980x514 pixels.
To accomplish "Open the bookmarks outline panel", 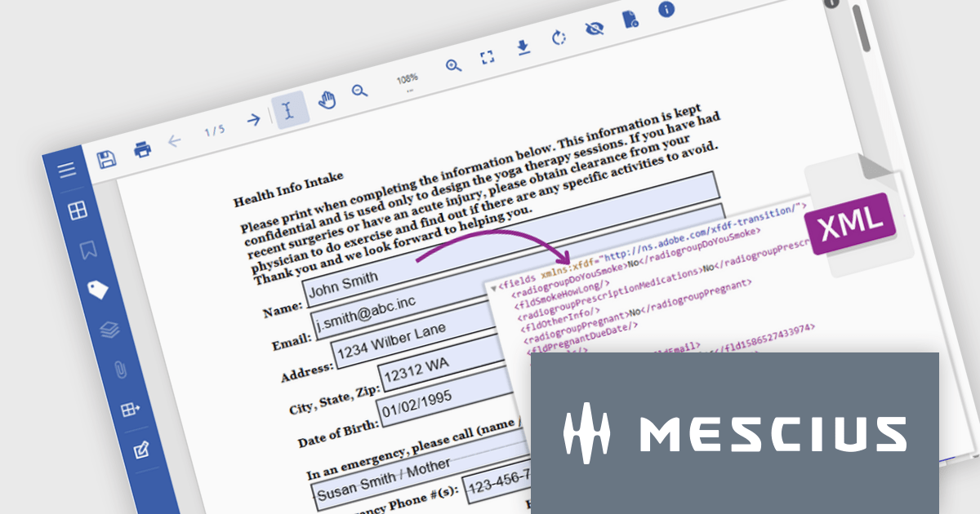I will click(87, 250).
